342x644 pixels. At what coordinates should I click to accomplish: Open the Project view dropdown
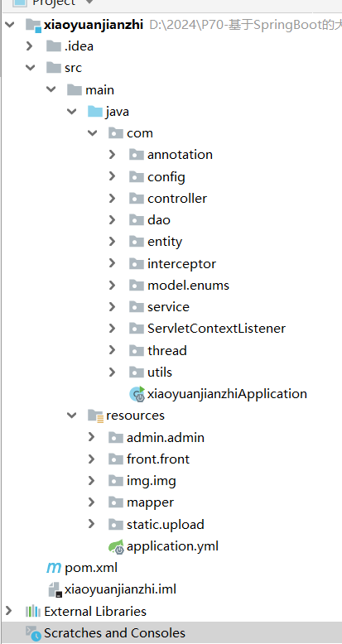[x=89, y=2]
